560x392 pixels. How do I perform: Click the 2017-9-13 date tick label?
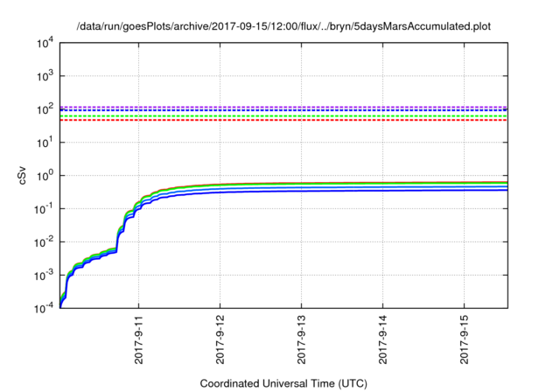point(301,339)
